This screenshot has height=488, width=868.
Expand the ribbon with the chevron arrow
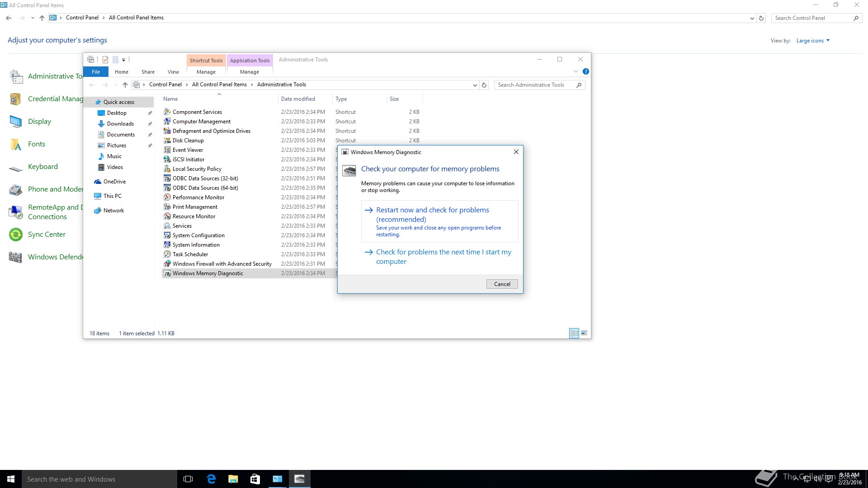point(576,71)
